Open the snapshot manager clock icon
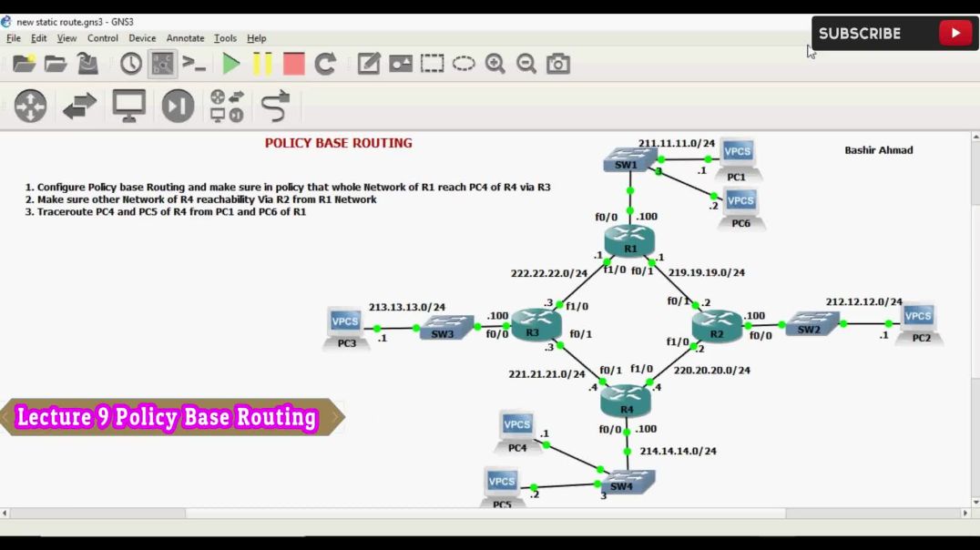 pyautogui.click(x=130, y=64)
